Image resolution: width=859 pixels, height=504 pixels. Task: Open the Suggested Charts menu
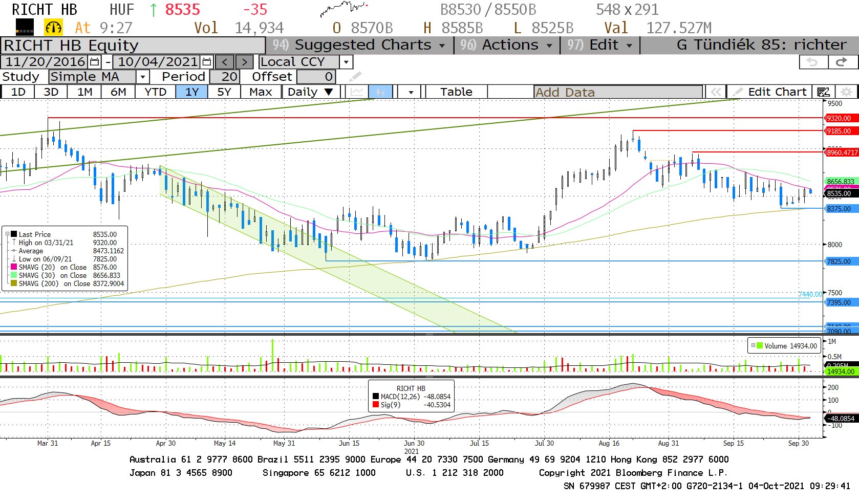(359, 45)
